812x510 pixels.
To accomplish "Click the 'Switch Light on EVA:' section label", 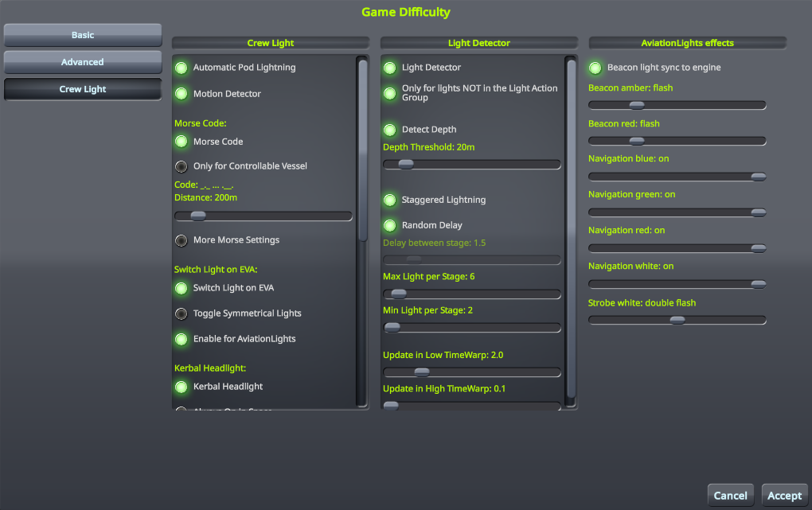I will point(216,269).
